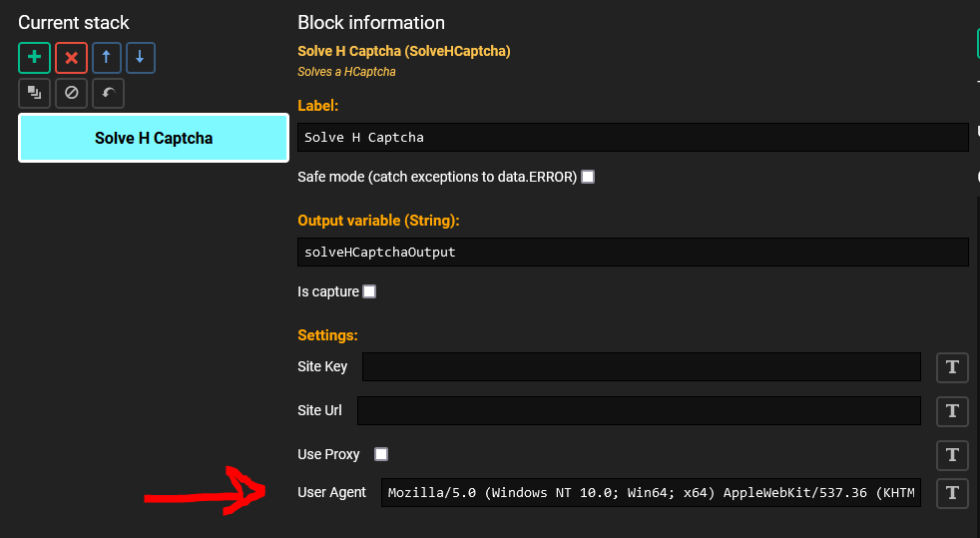Enable Safe mode checkbox

pyautogui.click(x=588, y=177)
